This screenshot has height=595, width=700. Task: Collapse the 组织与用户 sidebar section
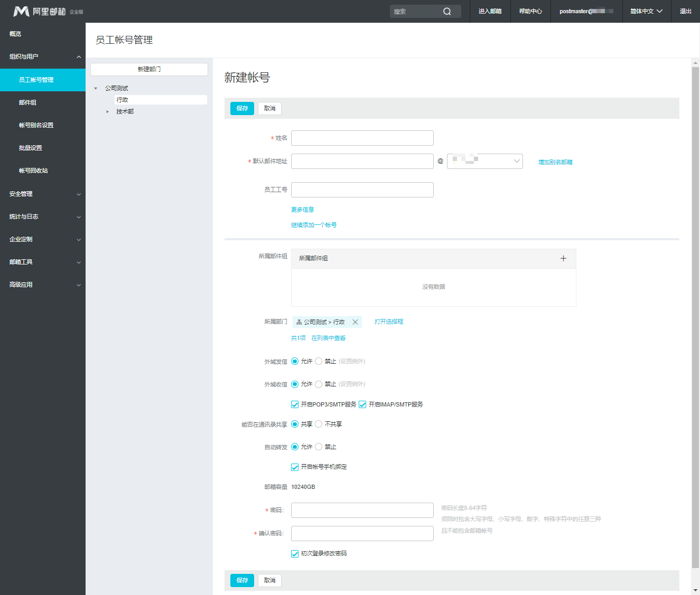[x=79, y=57]
